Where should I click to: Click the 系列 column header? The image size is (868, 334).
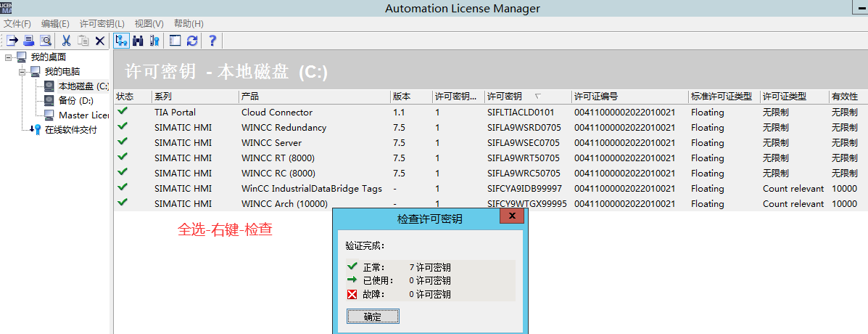195,97
